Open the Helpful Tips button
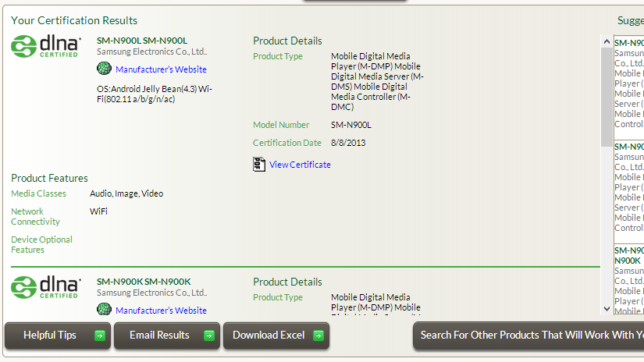Screen dimensions: 644x362 (x=58, y=335)
